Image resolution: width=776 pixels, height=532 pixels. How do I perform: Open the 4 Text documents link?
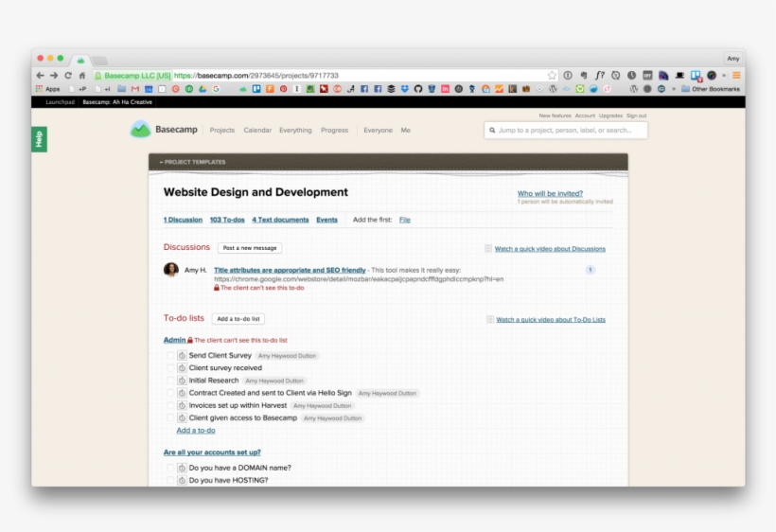[x=280, y=220]
